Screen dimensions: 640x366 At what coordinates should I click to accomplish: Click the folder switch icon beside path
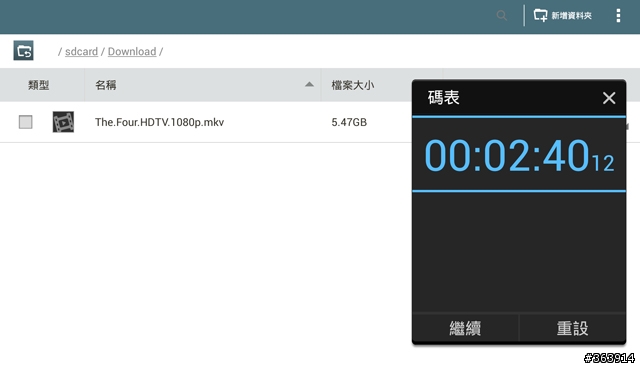pyautogui.click(x=23, y=51)
